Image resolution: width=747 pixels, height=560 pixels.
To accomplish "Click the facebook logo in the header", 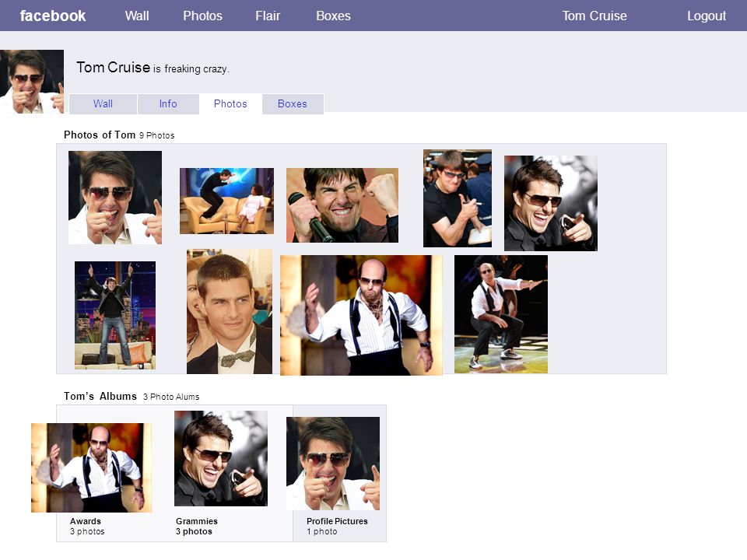I will (53, 16).
